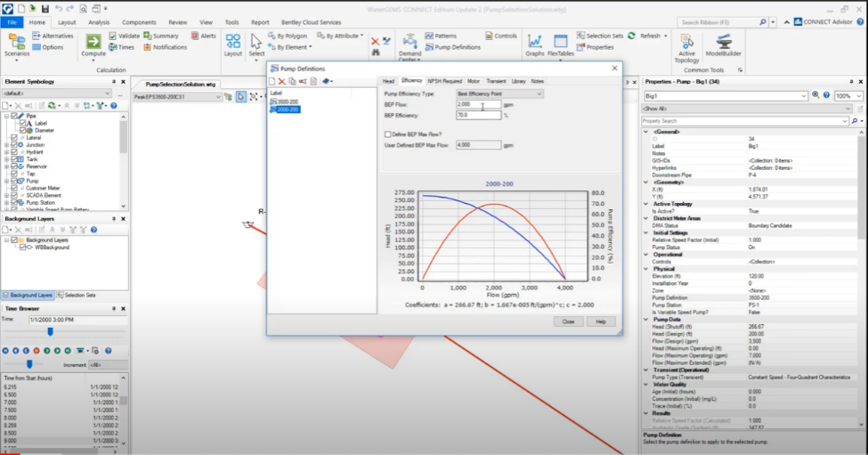Toggle the Pump symbology checkbox
The width and height of the screenshot is (868, 455).
tap(14, 181)
